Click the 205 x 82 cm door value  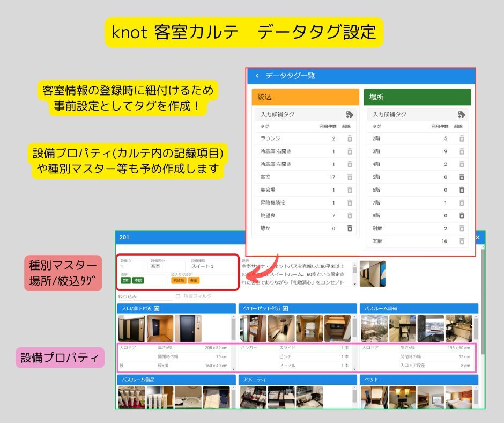(x=216, y=348)
